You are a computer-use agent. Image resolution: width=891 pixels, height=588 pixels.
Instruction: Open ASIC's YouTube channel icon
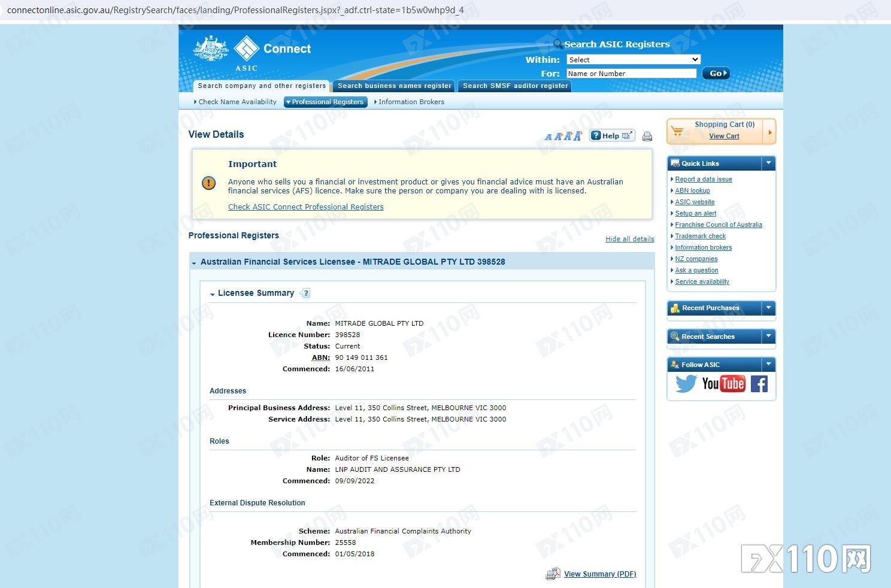(723, 384)
